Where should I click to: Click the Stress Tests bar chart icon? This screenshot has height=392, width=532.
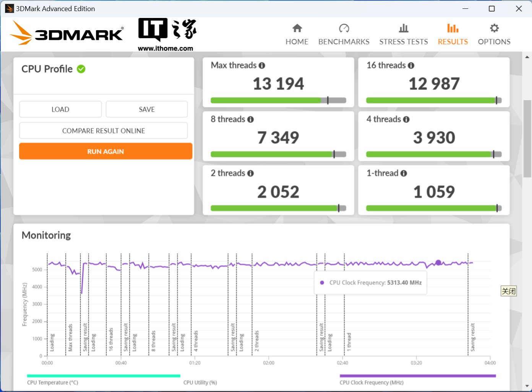point(403,28)
